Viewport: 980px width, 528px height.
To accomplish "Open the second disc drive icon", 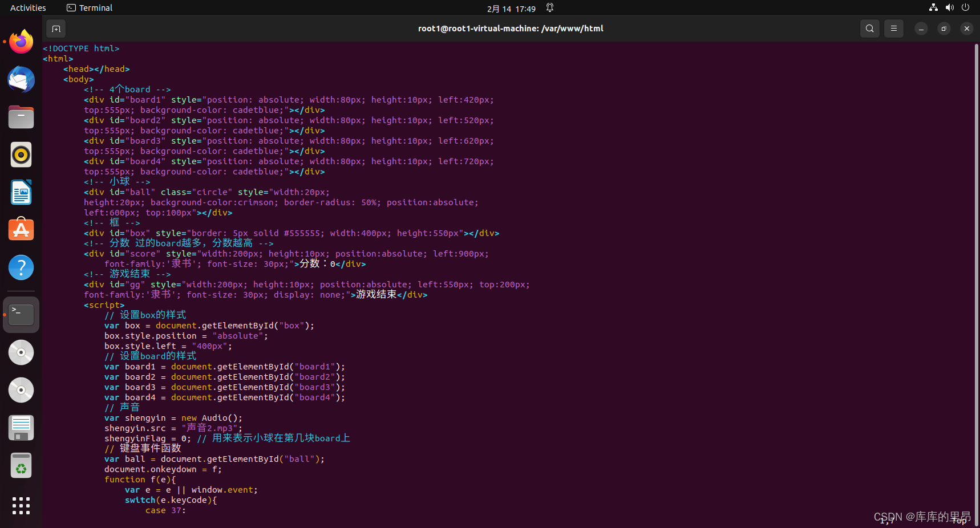I will pos(21,390).
